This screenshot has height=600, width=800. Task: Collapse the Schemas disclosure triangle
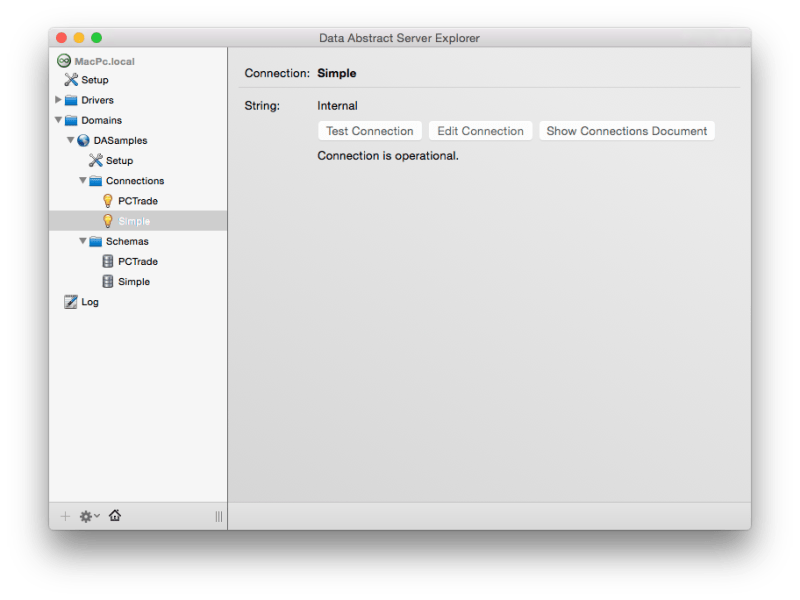[84, 241]
